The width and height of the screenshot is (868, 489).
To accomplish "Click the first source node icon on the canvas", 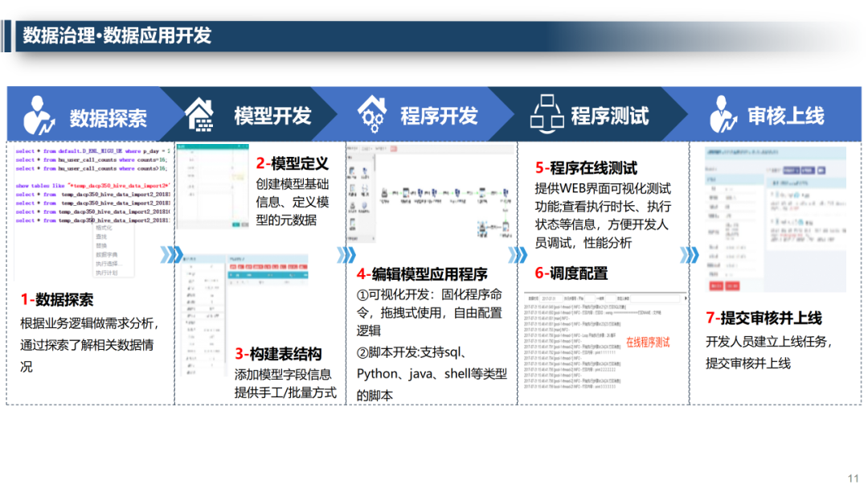I will 385,192.
